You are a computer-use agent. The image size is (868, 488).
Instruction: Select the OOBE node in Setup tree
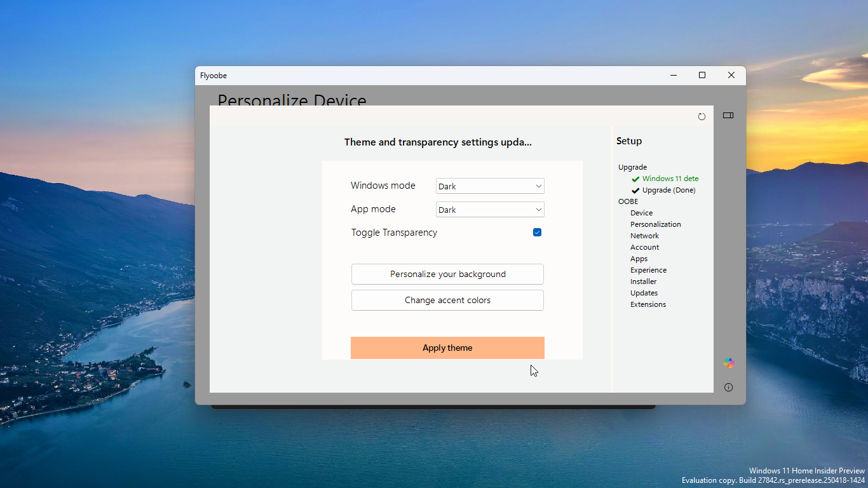628,201
